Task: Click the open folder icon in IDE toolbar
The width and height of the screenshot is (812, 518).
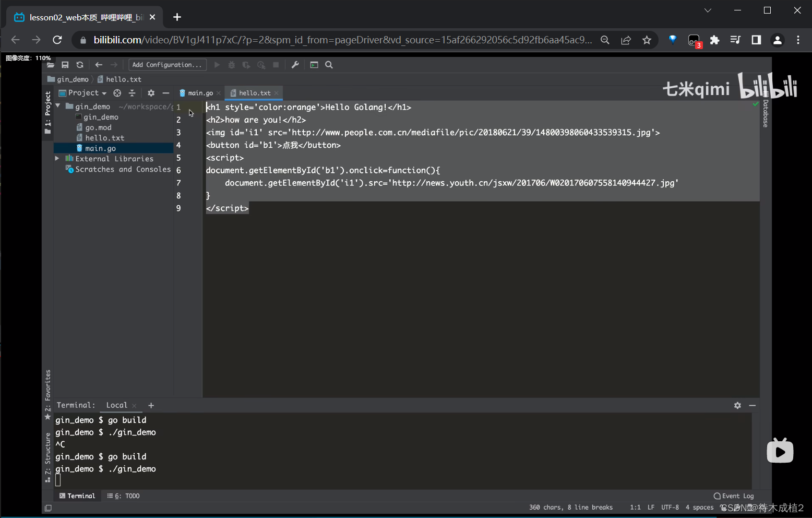Action: click(x=51, y=65)
